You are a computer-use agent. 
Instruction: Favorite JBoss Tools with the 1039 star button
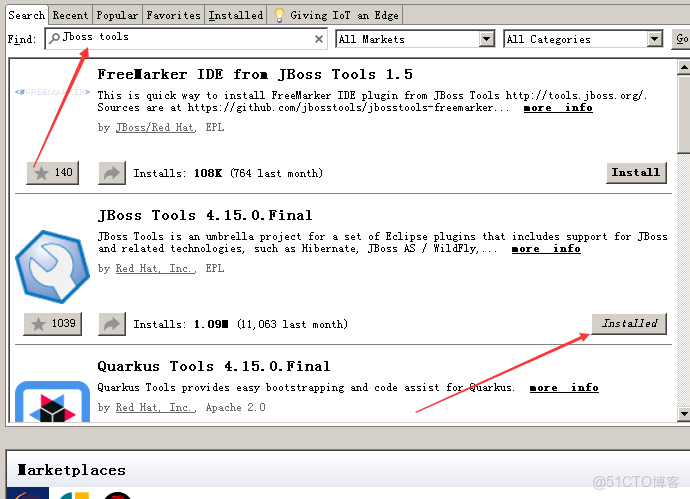(52, 324)
